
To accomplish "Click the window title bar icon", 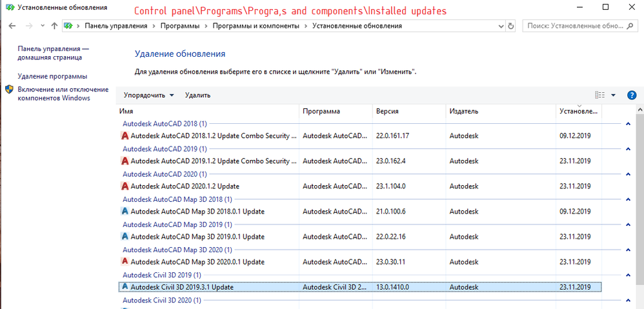I will [11, 7].
